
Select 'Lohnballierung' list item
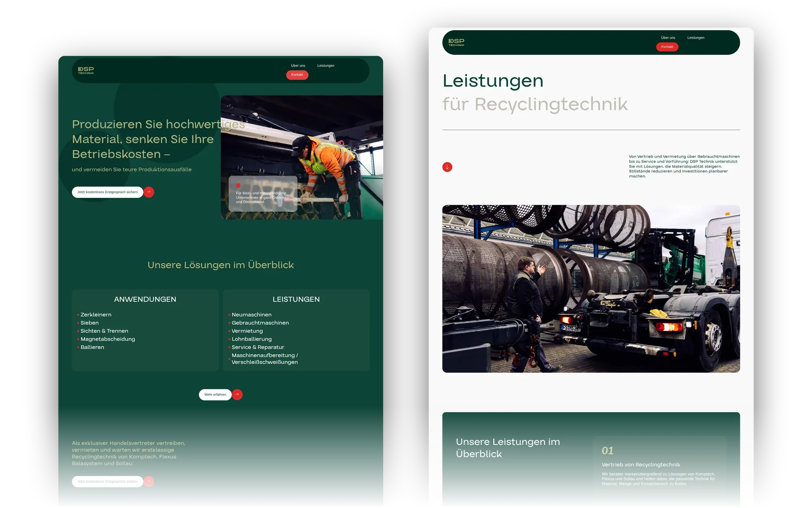[252, 339]
